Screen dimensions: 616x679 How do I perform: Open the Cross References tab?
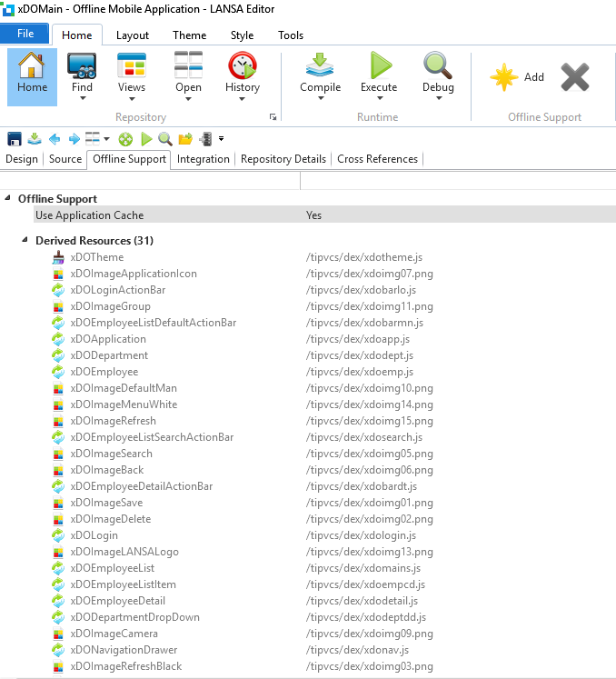pos(377,159)
